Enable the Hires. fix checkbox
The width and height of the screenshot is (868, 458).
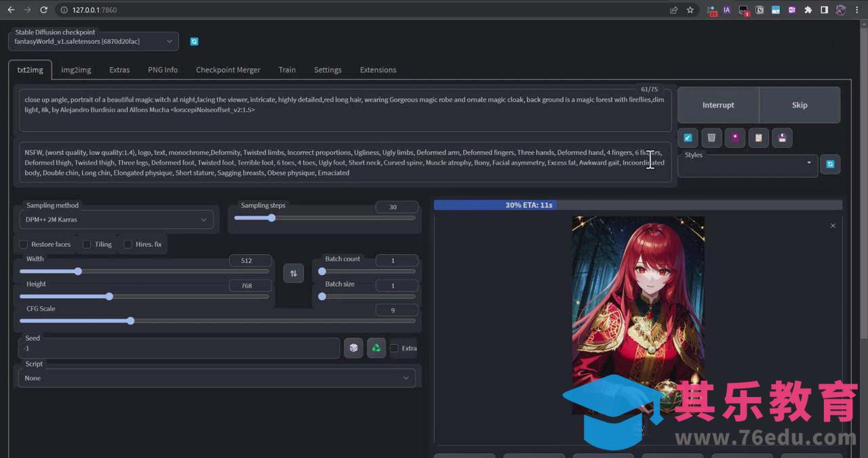pos(127,244)
